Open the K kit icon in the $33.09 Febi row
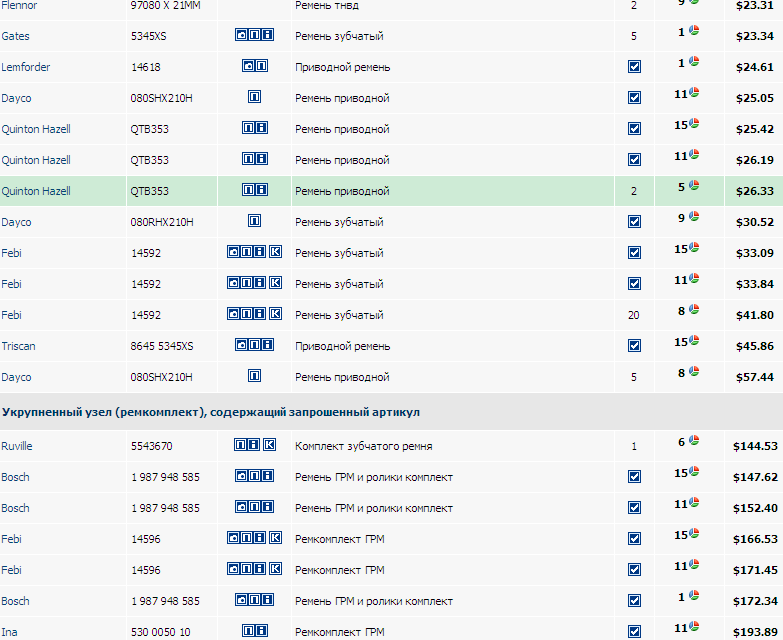This screenshot has width=783, height=640. [276, 251]
